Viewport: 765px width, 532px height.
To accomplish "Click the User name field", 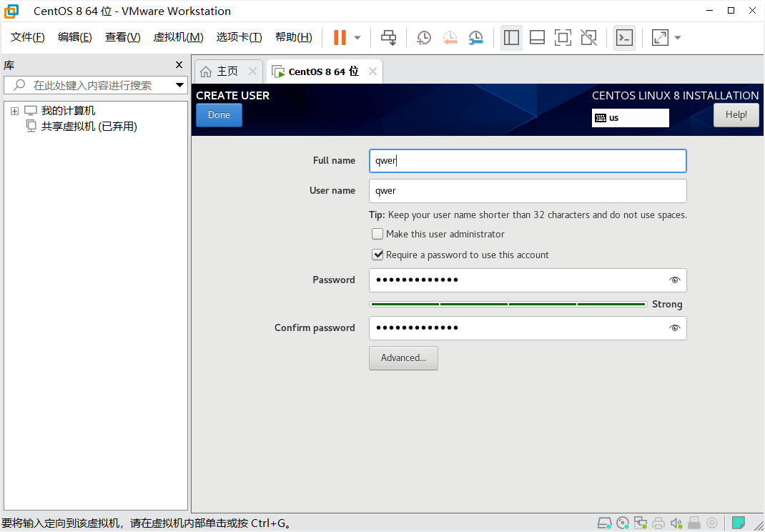I will 528,191.
